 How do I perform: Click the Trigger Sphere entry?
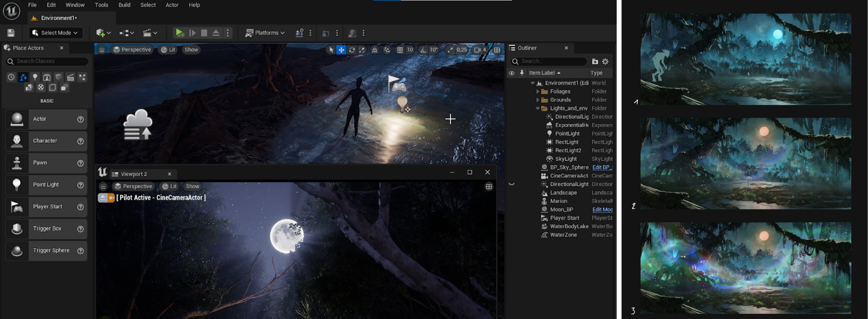pos(46,250)
